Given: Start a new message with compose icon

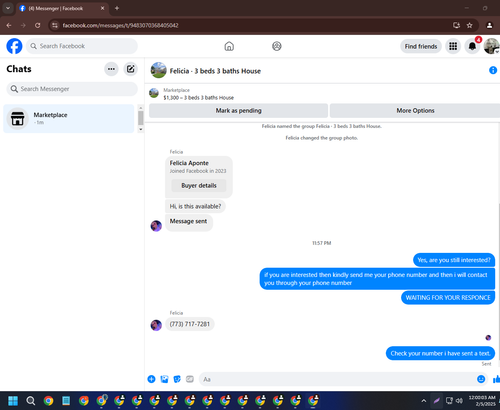Looking at the screenshot, I should 131,69.
